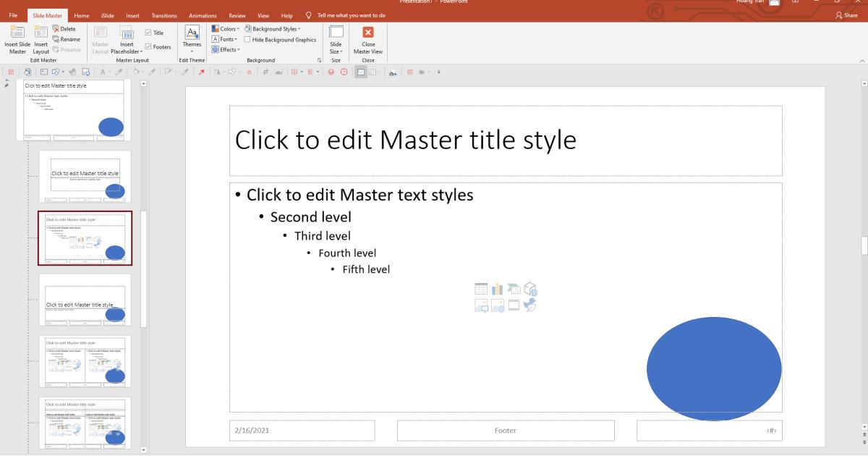Expand the Insert Placeholder menu

(127, 41)
